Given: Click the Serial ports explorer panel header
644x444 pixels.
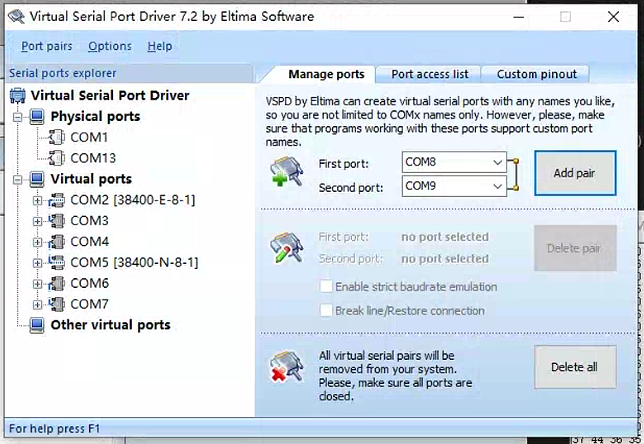Looking at the screenshot, I should pyautogui.click(x=129, y=73).
